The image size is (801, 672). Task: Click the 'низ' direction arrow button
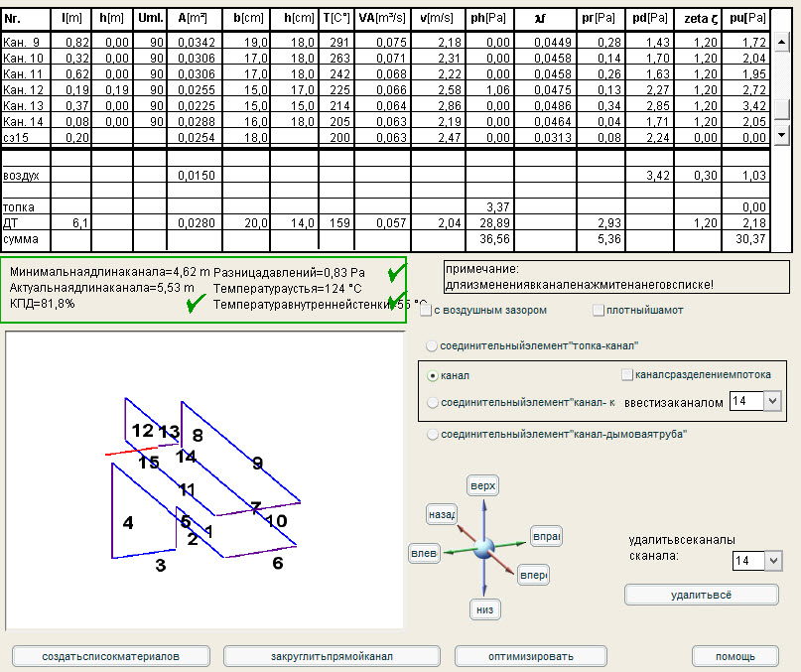(483, 609)
